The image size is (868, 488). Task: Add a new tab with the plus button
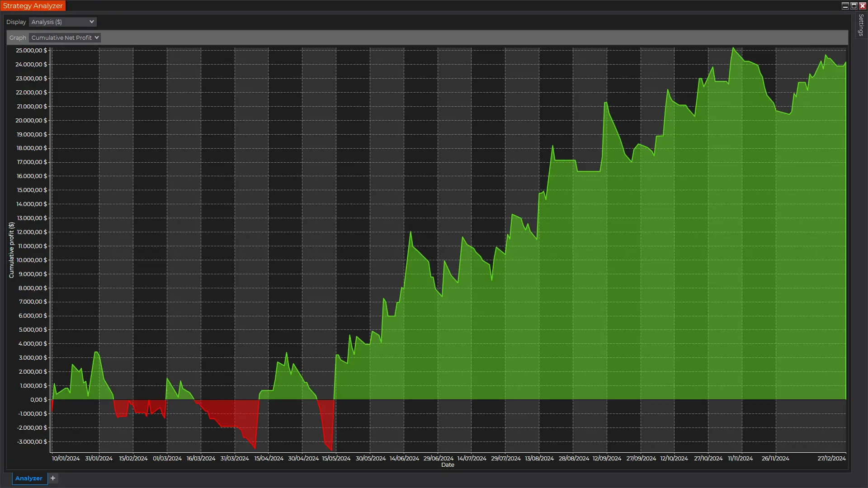[53, 478]
